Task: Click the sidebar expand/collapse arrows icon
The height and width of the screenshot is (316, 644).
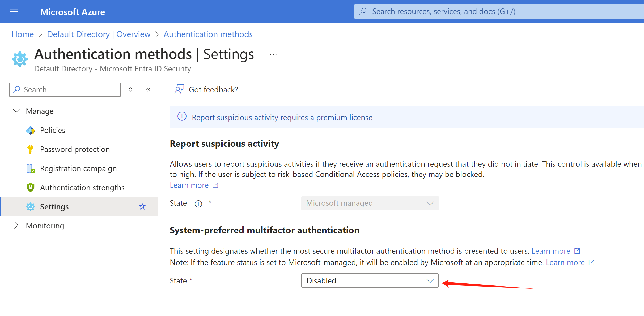Action: tap(130, 90)
